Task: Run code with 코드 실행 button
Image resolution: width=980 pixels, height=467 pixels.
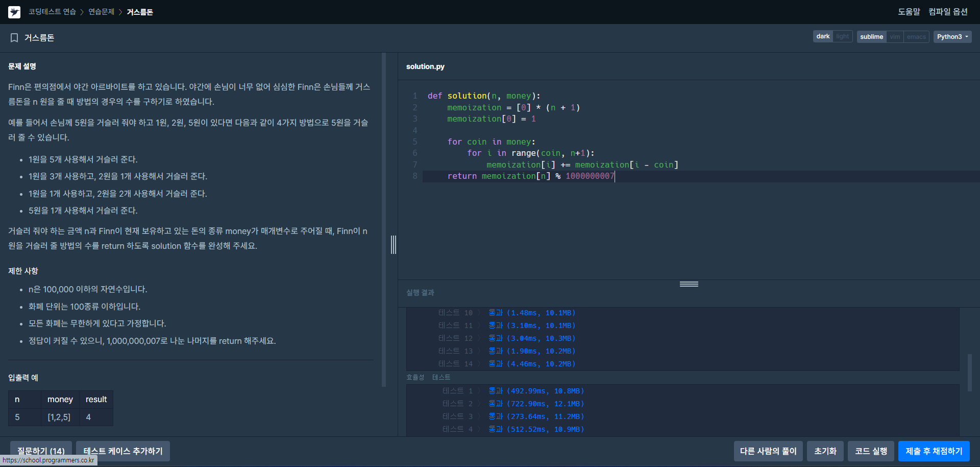Action: [x=871, y=451]
